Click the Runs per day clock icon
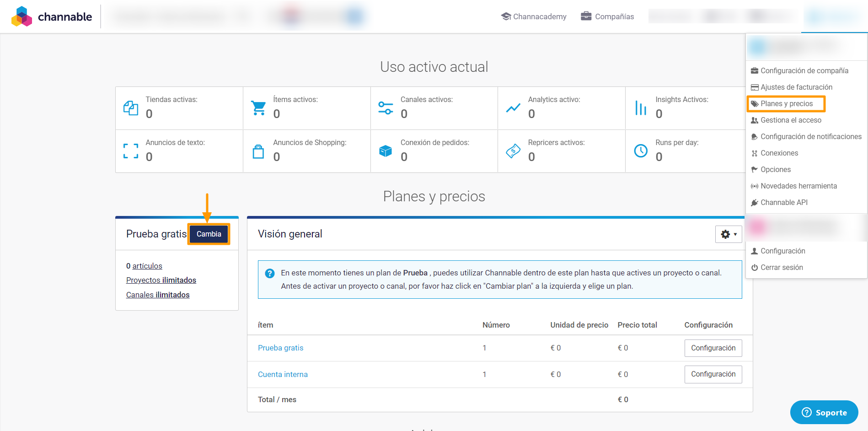 641,151
